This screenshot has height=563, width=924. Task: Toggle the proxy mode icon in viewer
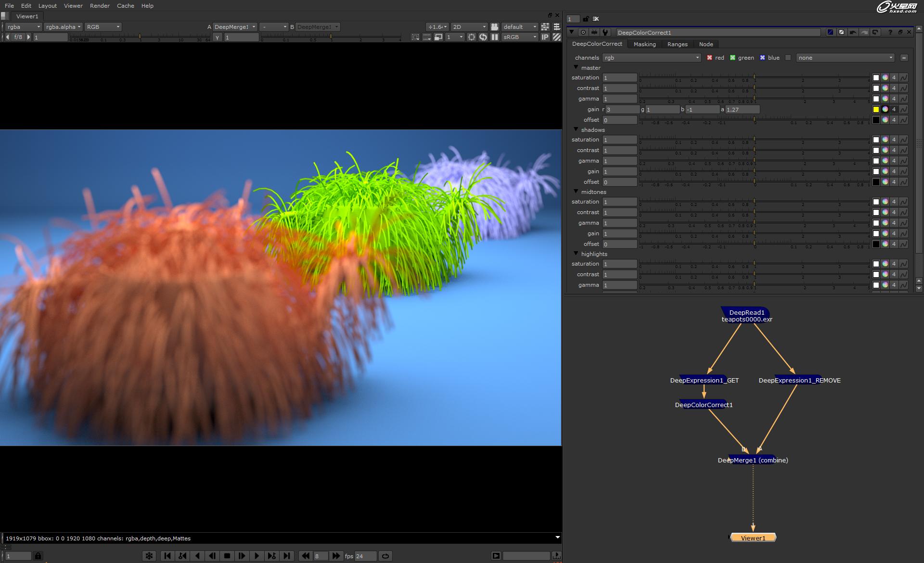coord(438,37)
